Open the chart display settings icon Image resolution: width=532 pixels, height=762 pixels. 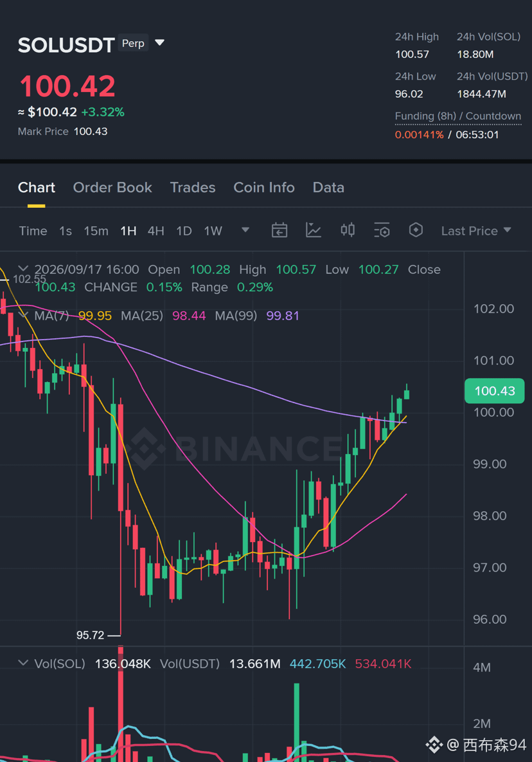[382, 230]
